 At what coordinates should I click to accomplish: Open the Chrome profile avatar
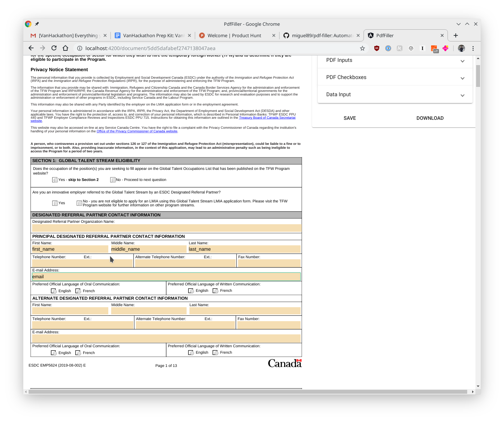(461, 48)
